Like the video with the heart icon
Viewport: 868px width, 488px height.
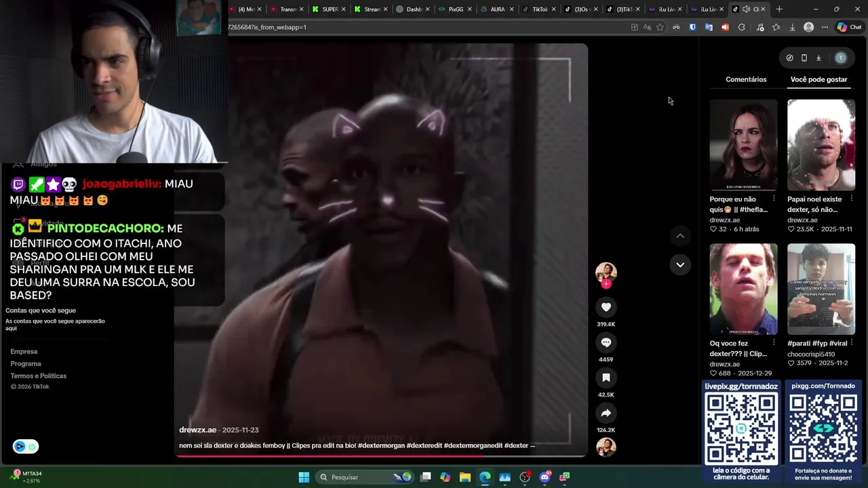click(606, 307)
